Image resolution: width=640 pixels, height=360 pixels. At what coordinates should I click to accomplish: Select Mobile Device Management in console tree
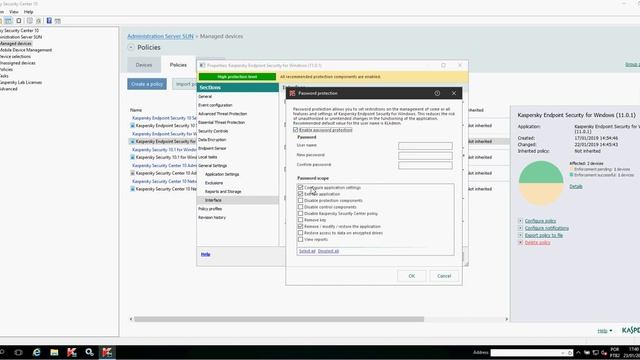tap(26, 50)
